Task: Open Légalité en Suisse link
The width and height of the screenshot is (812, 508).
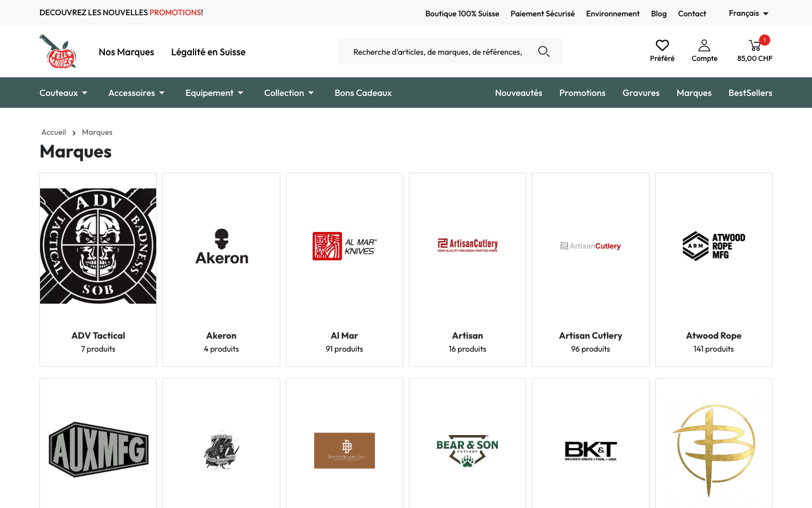Action: [208, 52]
